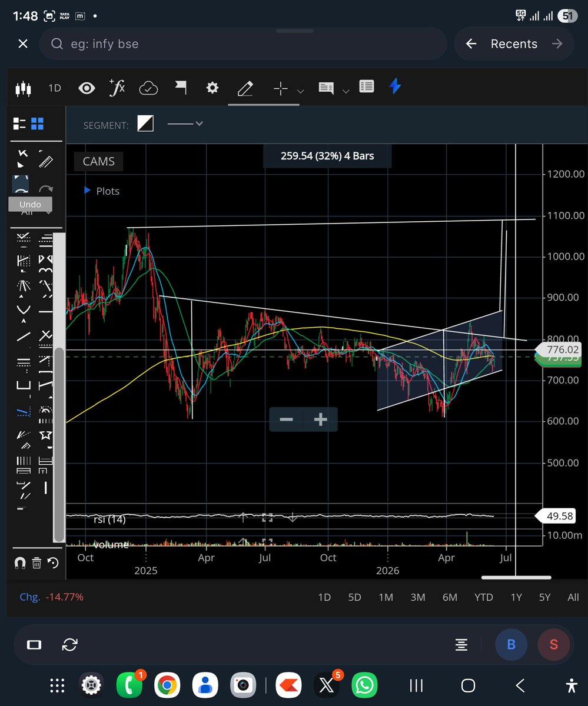
Task: Click the Recents button
Action: click(x=514, y=44)
